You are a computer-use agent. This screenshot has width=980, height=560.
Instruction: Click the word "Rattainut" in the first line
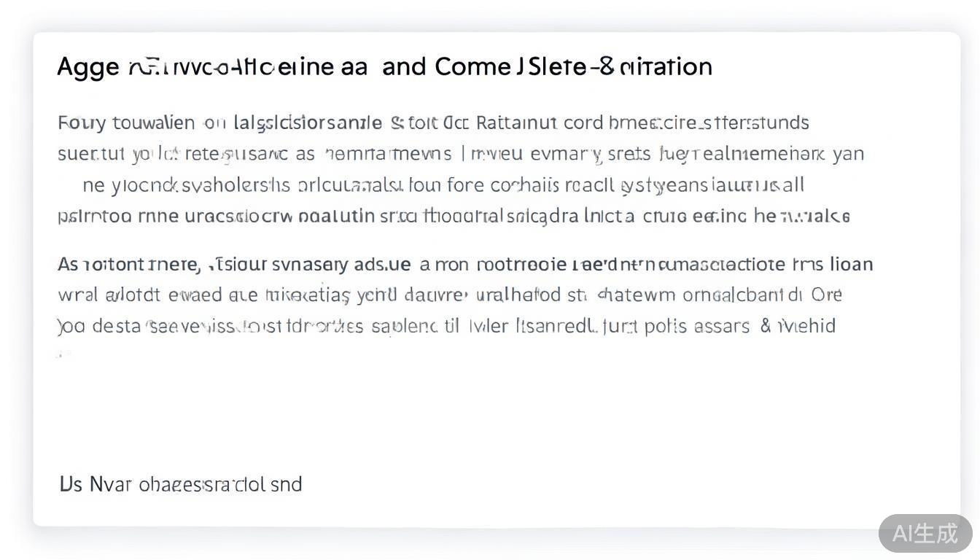tap(516, 122)
